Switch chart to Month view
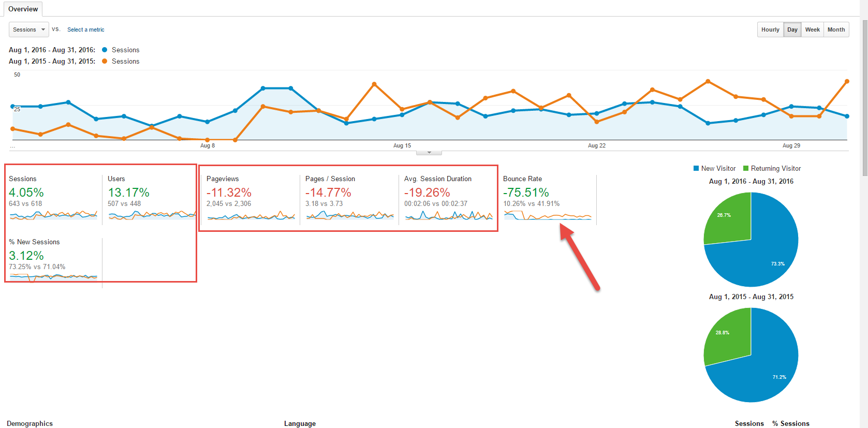The image size is (868, 428). pos(836,29)
